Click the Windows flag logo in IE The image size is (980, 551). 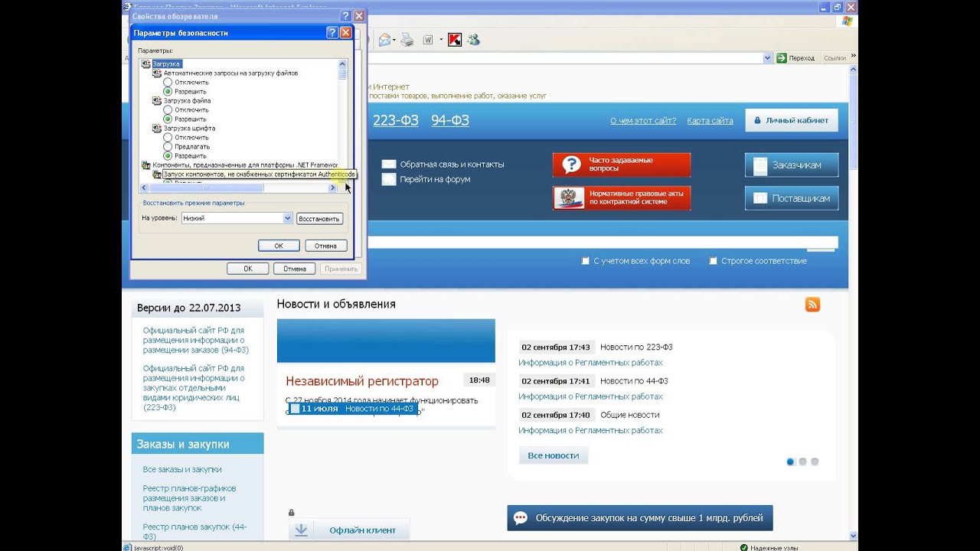coord(847,21)
